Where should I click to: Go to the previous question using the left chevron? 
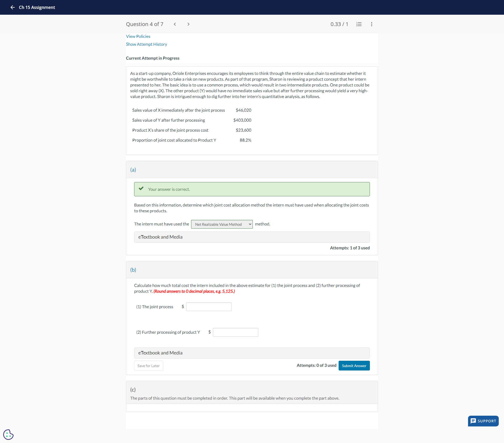[x=175, y=24]
